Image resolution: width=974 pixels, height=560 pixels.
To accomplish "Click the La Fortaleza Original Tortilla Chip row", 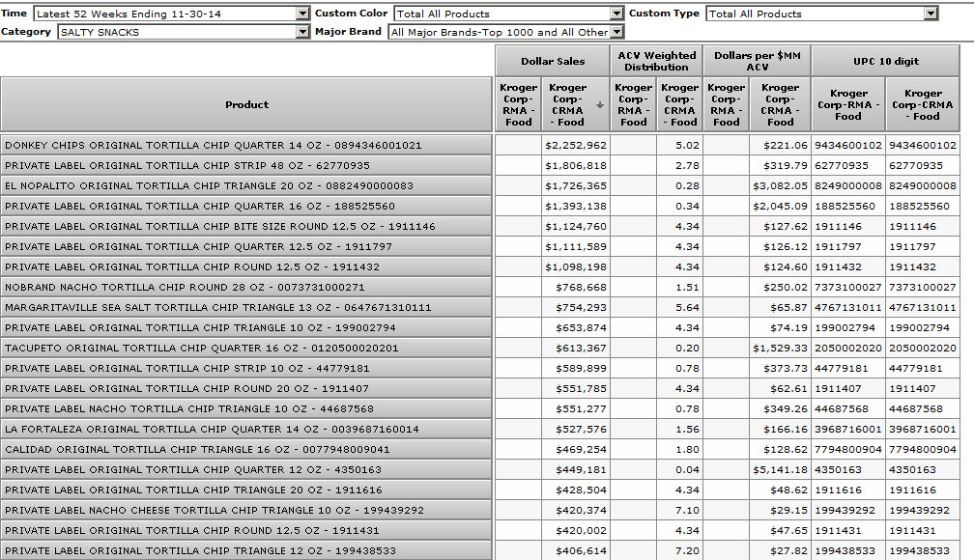I will [x=246, y=430].
